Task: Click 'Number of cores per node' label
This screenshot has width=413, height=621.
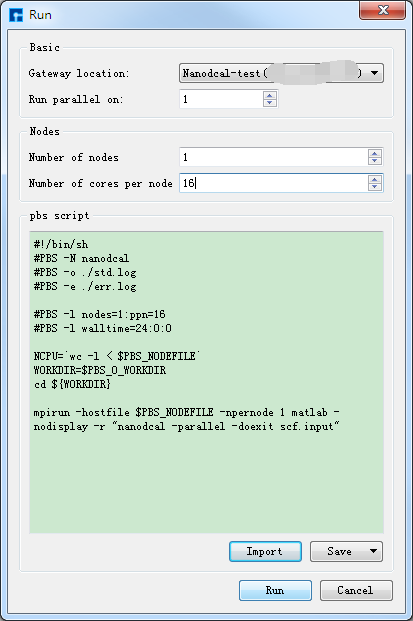Action: coord(101,184)
